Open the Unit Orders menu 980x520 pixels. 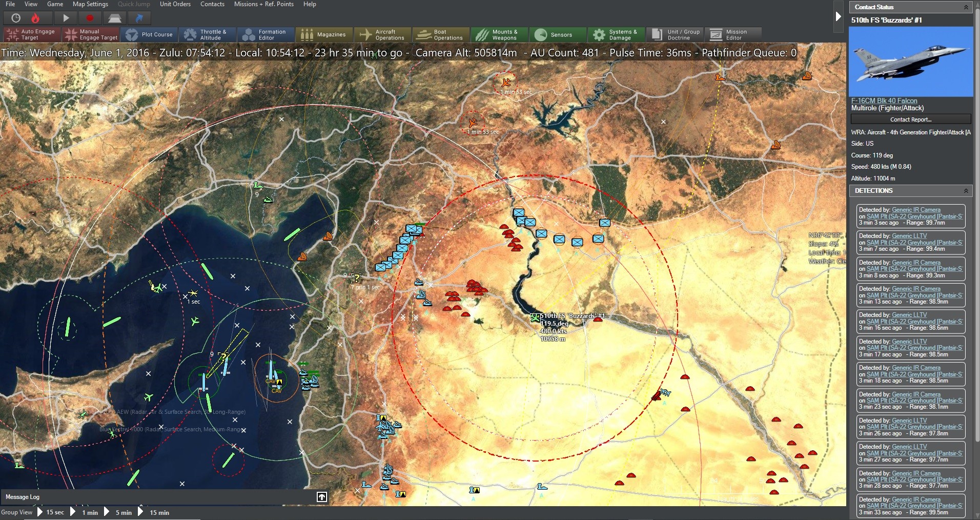click(175, 4)
